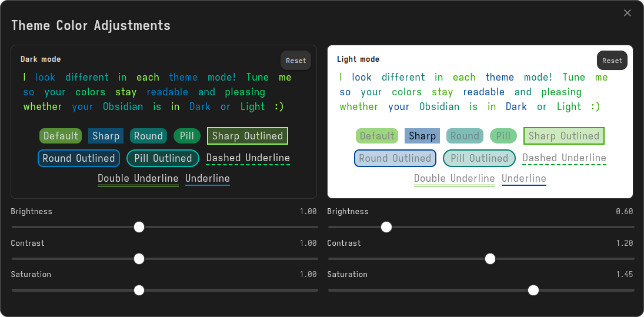
Task: Click the Light mode Brightness value 0.60
Action: pyautogui.click(x=624, y=212)
